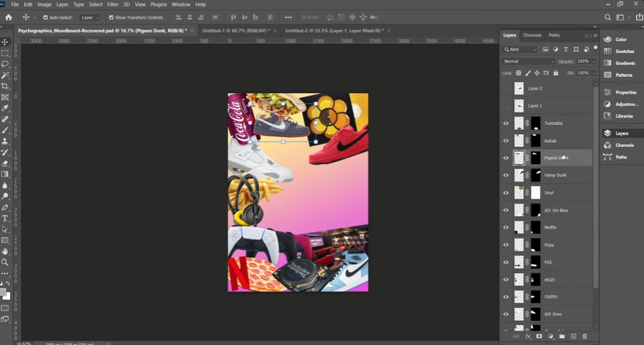The width and height of the screenshot is (644, 345).
Task: Open the File menu
Action: [x=15, y=5]
